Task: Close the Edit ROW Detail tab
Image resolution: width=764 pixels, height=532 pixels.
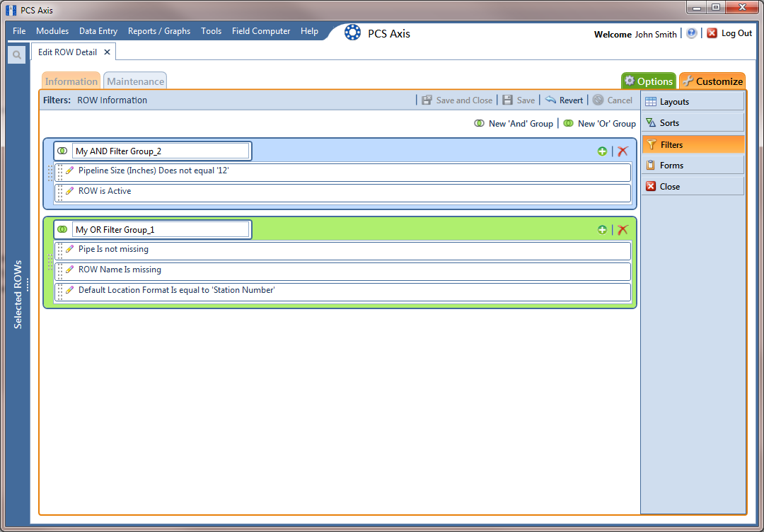Action: tap(107, 52)
